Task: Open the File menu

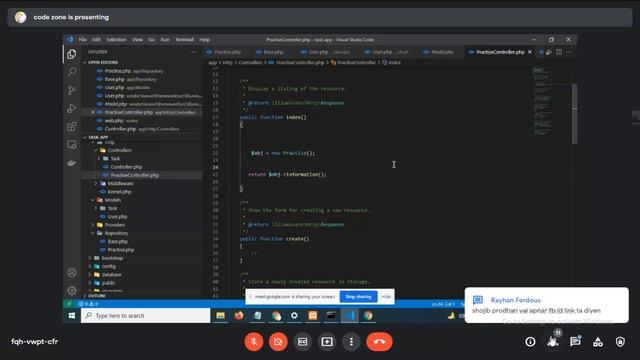Action: (x=82, y=40)
